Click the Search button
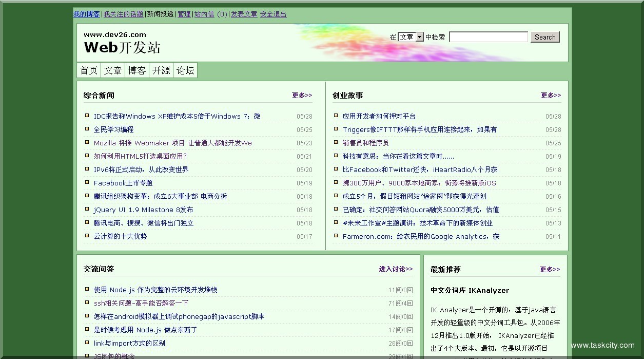The width and height of the screenshot is (644, 359). [x=545, y=37]
